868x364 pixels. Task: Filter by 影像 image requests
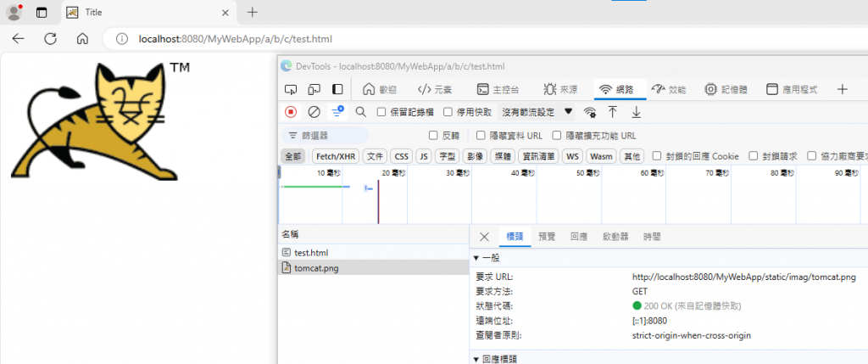click(x=475, y=156)
